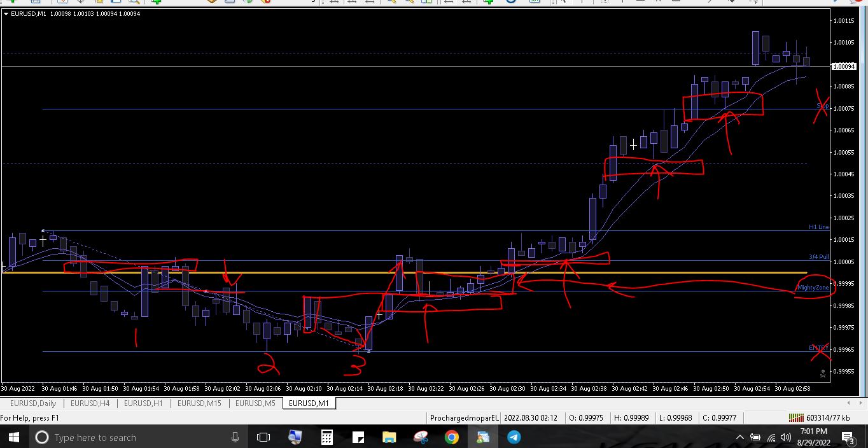
Task: Click the current price tag 1.00094
Action: click(843, 66)
